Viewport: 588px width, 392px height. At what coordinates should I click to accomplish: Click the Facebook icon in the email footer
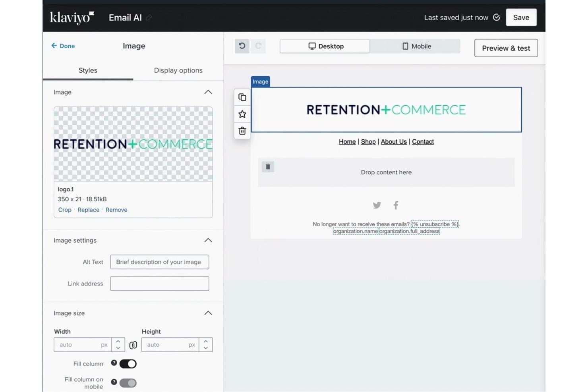point(396,205)
